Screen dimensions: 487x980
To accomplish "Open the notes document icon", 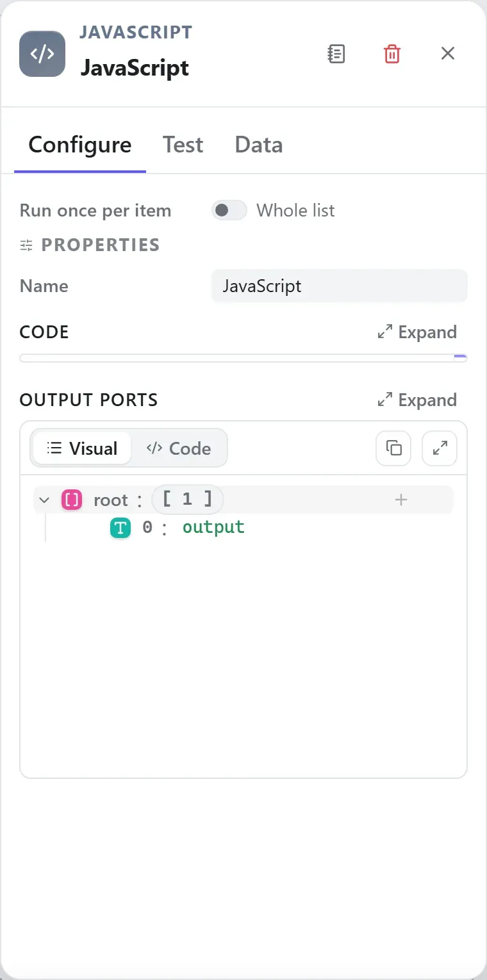I will (336, 54).
